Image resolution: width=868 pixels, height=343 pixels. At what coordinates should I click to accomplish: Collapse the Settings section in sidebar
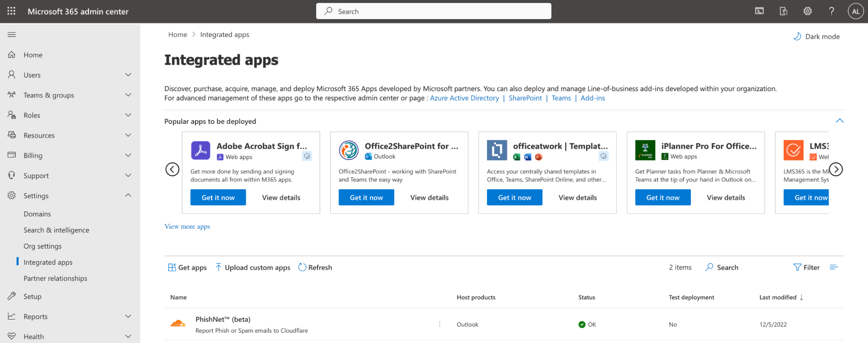128,196
